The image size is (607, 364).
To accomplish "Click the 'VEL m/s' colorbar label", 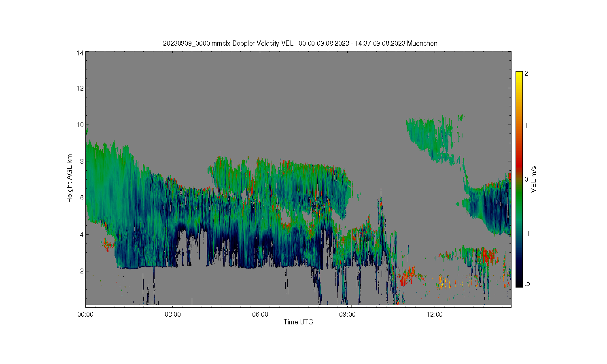I will point(534,179).
